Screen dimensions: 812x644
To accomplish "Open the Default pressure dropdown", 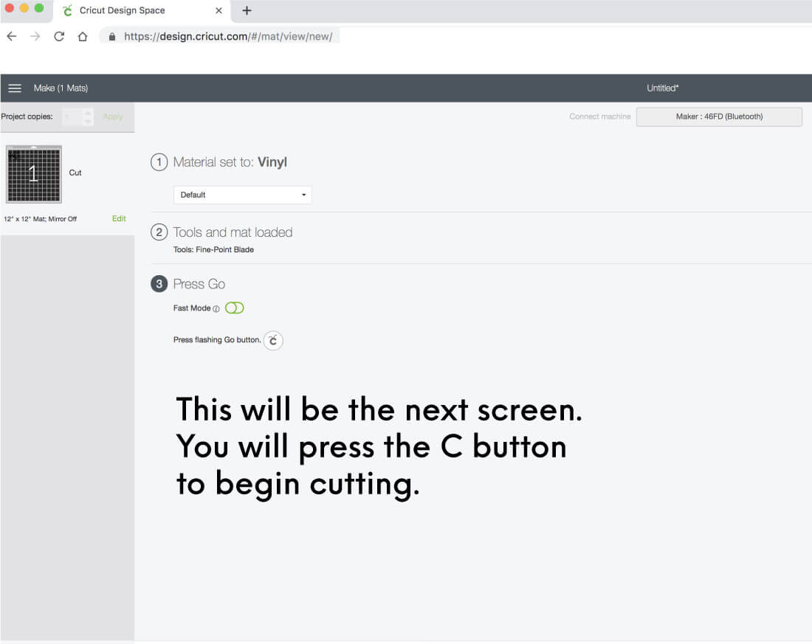I will pyautogui.click(x=242, y=195).
